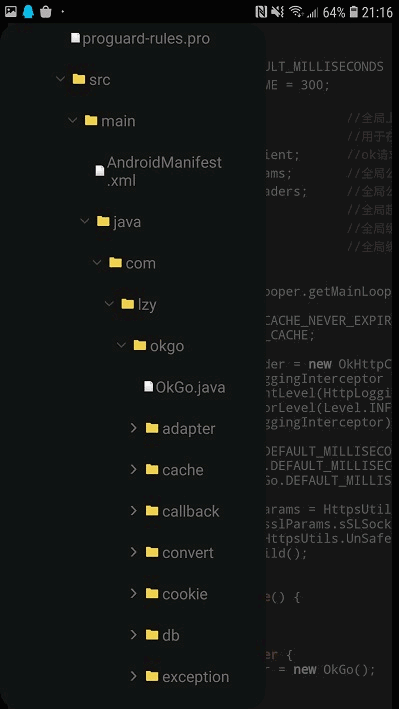This screenshot has height=709, width=399.
Task: Click the src folder icon
Action: click(79, 79)
